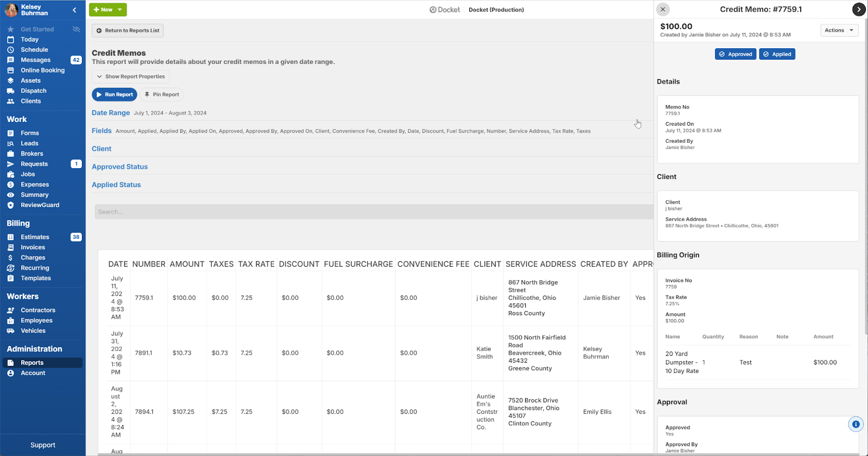This screenshot has height=456, width=868.
Task: Click the ReviewGuard shield icon
Action: pos(10,205)
